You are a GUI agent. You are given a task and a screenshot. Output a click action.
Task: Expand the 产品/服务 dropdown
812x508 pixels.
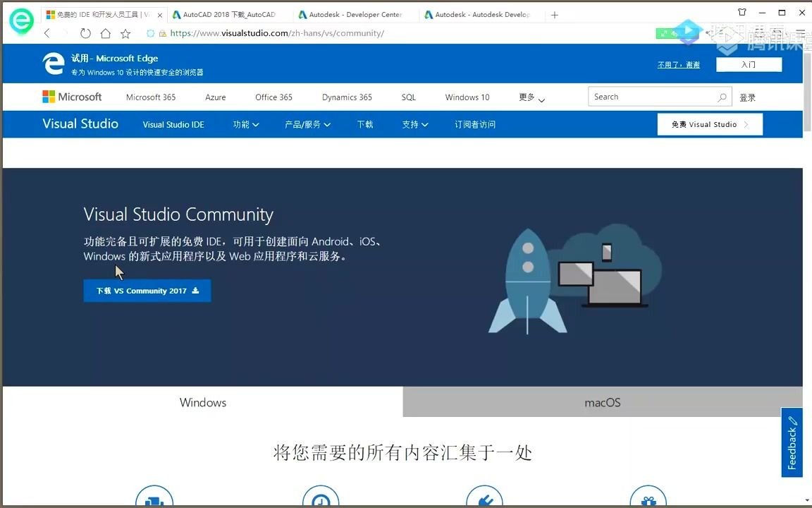pyautogui.click(x=307, y=124)
